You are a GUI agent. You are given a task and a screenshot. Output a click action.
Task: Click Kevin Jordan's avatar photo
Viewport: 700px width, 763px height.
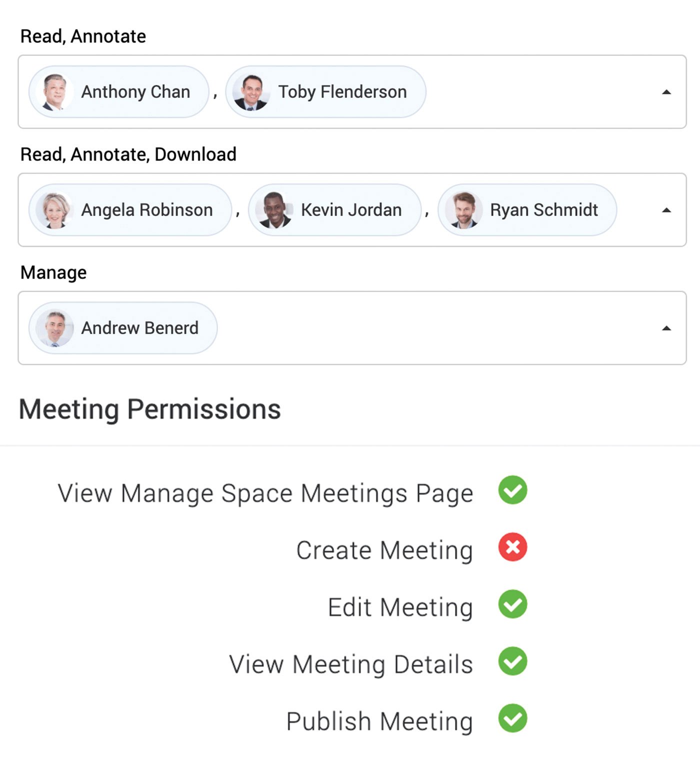tap(274, 210)
